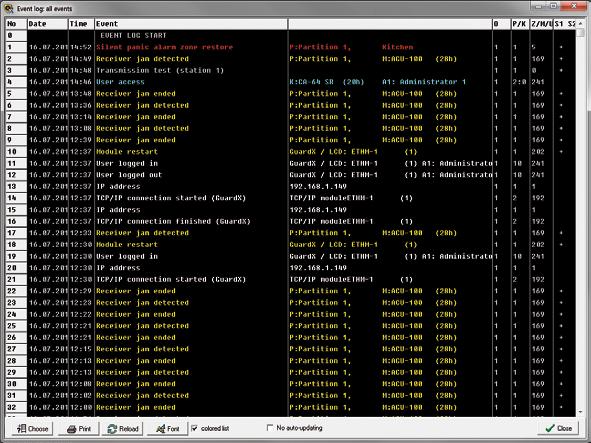Click the Event column header
The height and width of the screenshot is (443, 591).
point(191,24)
